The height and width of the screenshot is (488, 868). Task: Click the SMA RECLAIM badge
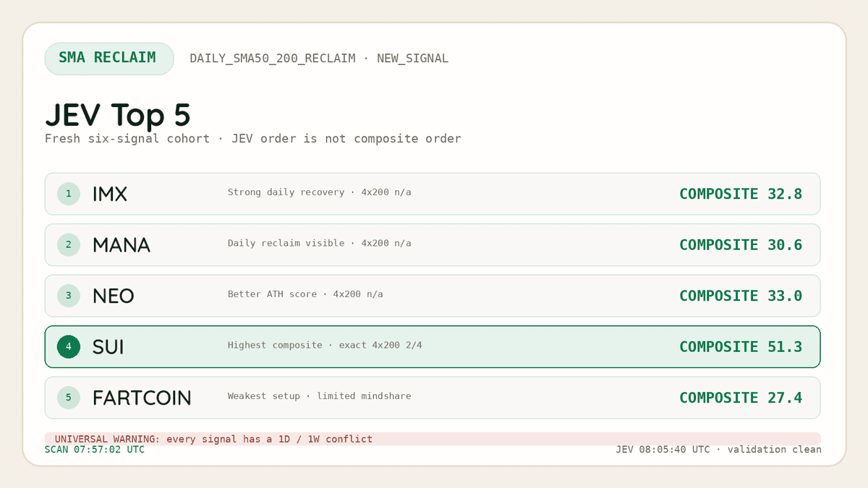(109, 59)
